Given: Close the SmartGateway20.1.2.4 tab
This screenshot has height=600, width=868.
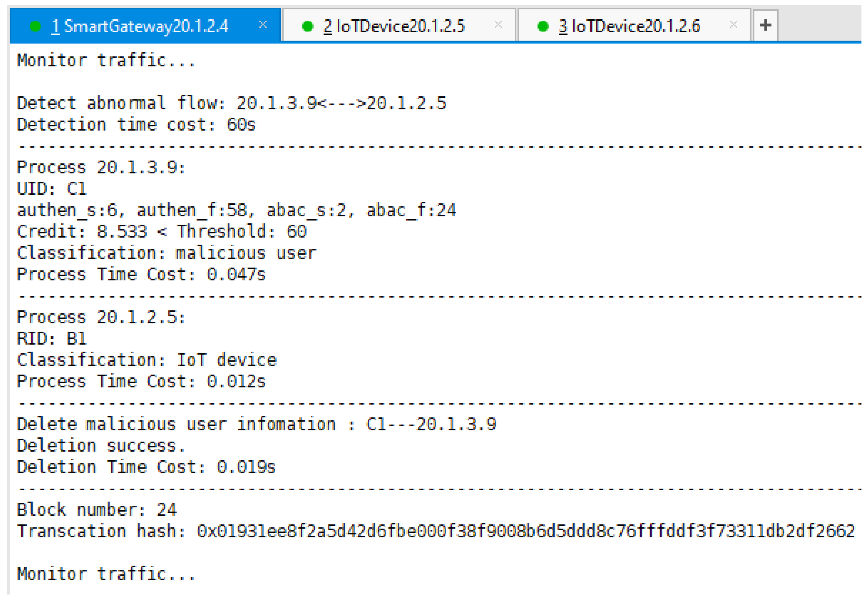Looking at the screenshot, I should (x=263, y=25).
